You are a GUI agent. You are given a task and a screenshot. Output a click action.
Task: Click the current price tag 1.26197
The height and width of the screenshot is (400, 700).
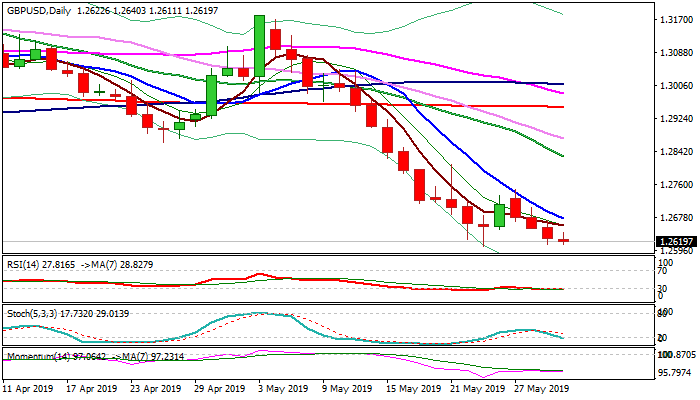point(677,242)
